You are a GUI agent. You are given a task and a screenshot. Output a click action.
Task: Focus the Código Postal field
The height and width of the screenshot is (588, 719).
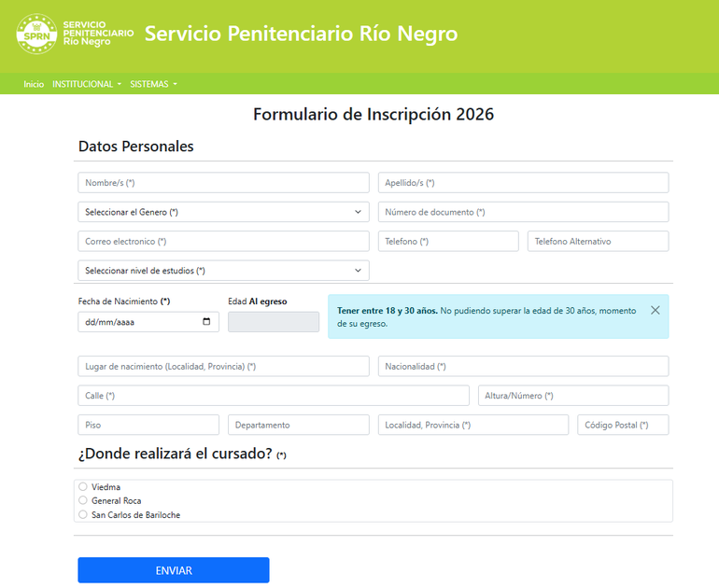click(x=623, y=425)
